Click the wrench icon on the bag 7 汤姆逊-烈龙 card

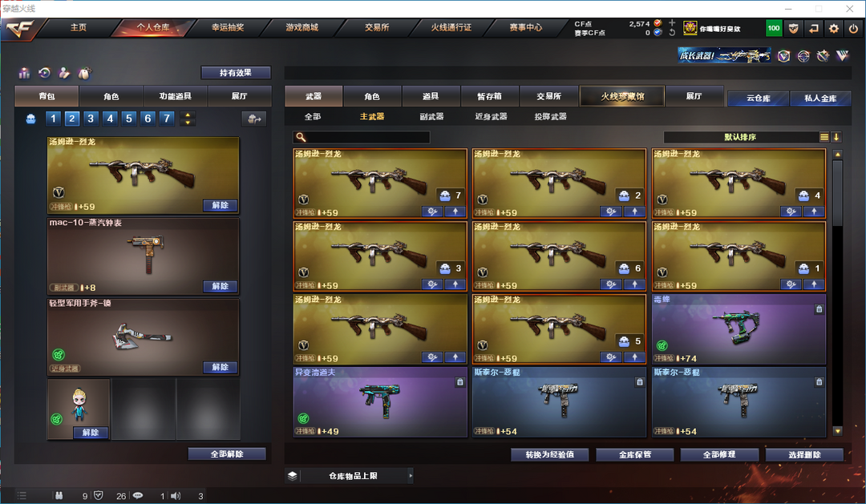coord(432,212)
